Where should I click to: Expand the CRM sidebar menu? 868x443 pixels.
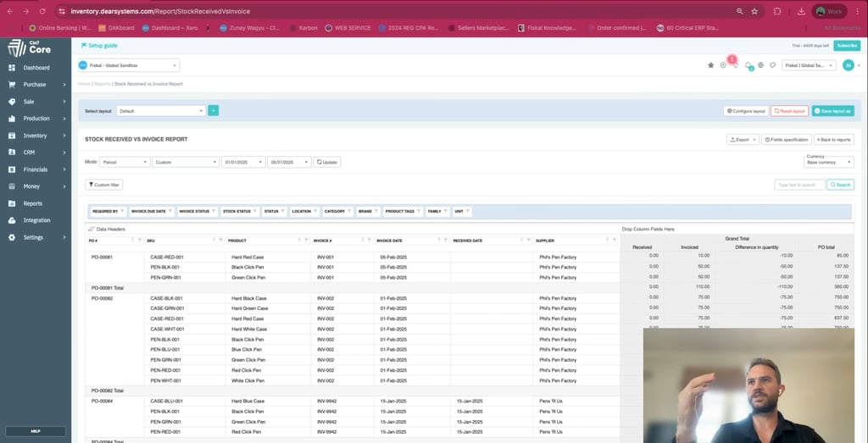coord(36,152)
